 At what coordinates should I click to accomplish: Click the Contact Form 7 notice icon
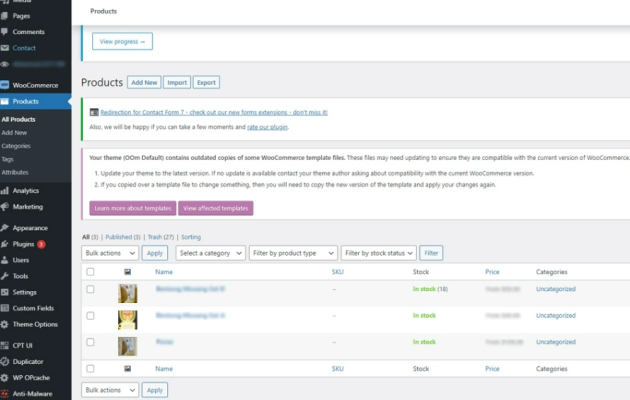click(x=94, y=112)
